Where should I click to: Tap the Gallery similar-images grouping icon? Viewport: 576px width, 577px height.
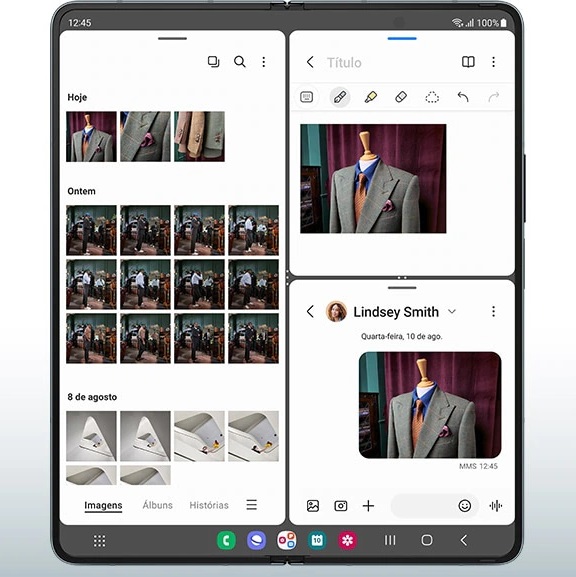[x=213, y=61]
